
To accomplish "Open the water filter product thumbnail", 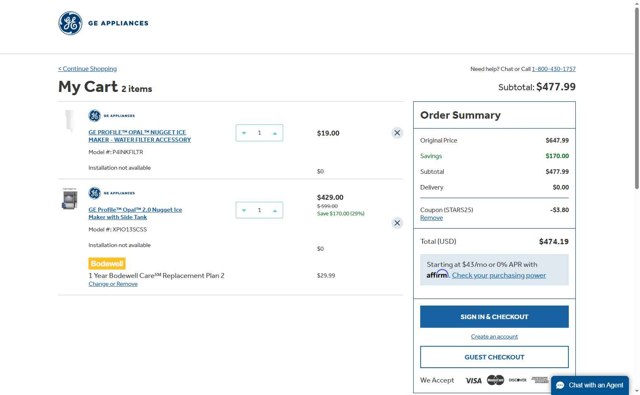I will point(69,121).
